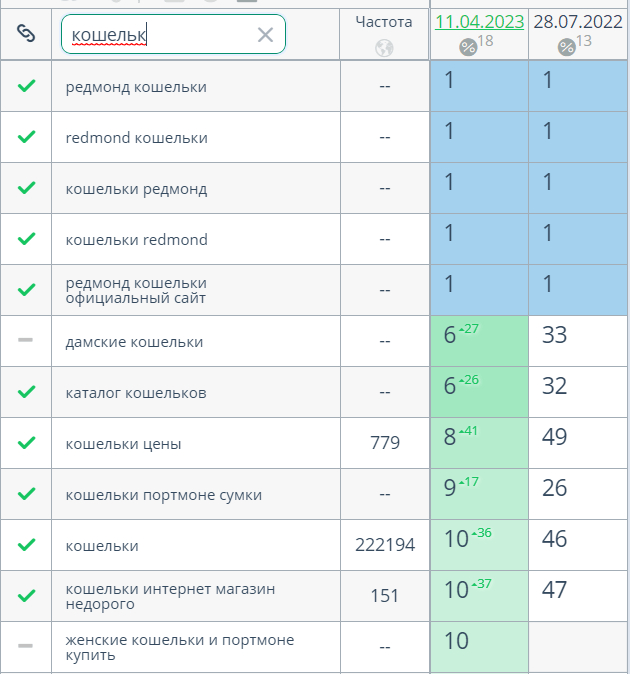Click the frequency value 222194
Image resolution: width=630 pixels, height=674 pixels.
[384, 545]
